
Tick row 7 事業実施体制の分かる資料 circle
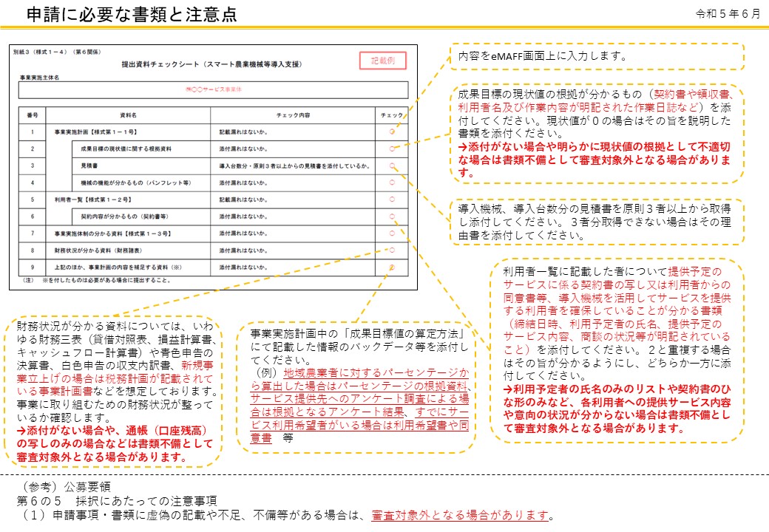click(x=393, y=233)
